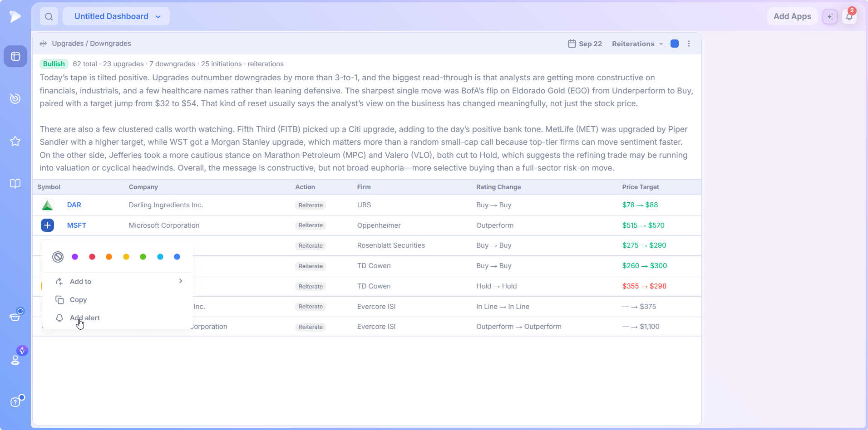Open the book library sidebar icon
This screenshot has width=868, height=430.
15,184
